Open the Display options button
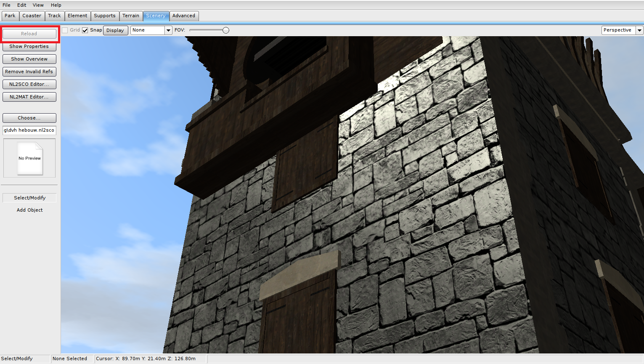The image size is (644, 364). [115, 30]
